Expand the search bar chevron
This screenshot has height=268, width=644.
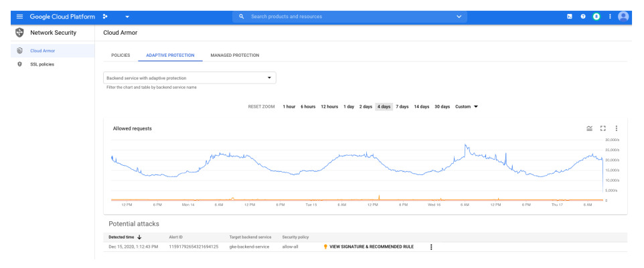459,17
